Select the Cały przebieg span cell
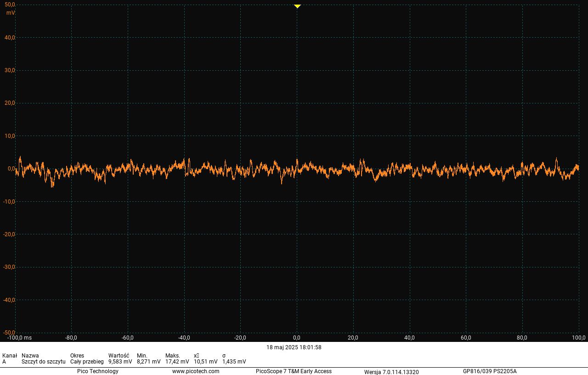This screenshot has height=375, width=588. click(x=87, y=362)
